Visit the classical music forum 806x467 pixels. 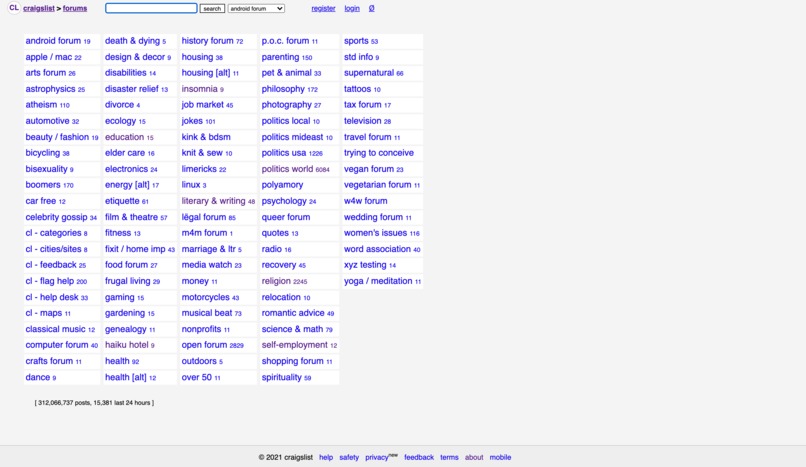56,329
